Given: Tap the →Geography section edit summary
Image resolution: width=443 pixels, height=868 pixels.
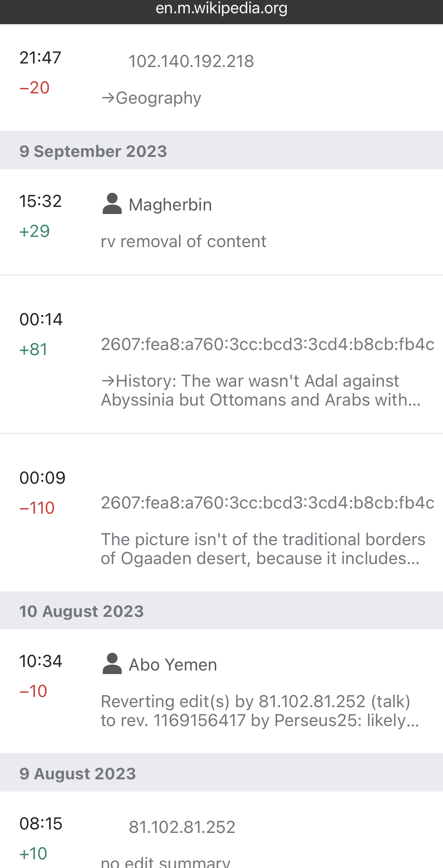Looking at the screenshot, I should (151, 98).
